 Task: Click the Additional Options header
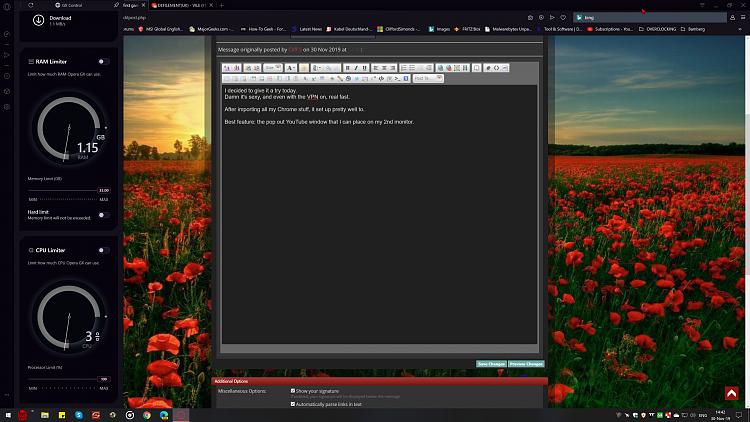379,381
